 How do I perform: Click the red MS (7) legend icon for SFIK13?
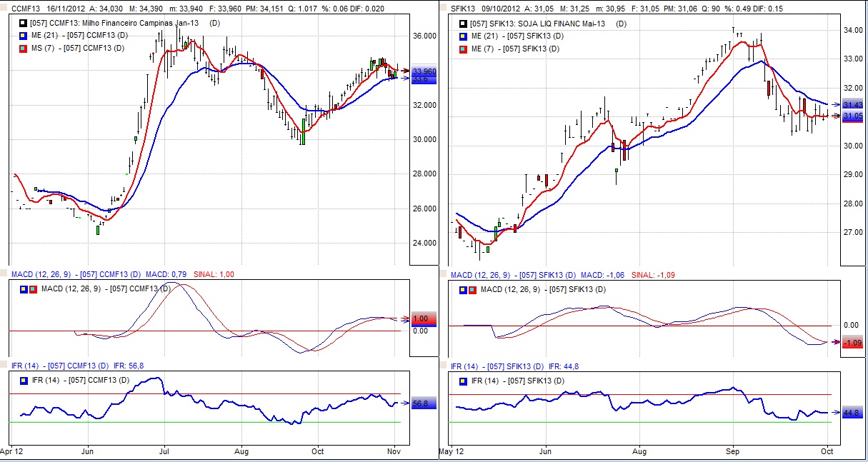tap(463, 48)
